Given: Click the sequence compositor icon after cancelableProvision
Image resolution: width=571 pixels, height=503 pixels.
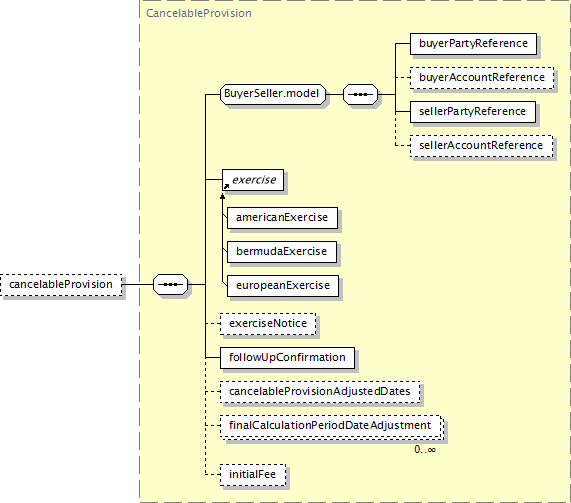Looking at the screenshot, I should pyautogui.click(x=170, y=284).
